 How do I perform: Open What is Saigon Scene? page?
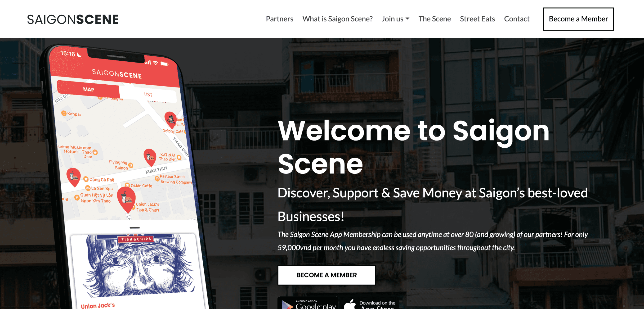337,19
